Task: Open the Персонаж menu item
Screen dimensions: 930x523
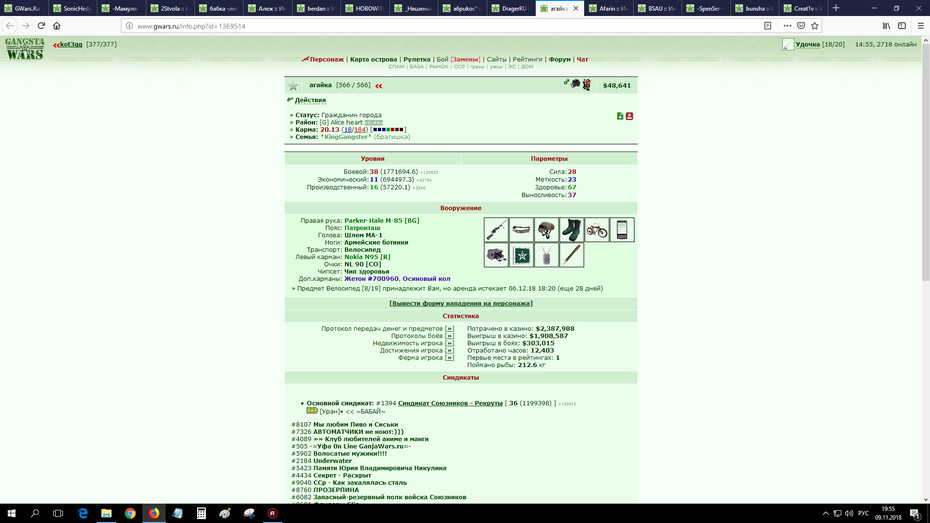Action: point(326,59)
